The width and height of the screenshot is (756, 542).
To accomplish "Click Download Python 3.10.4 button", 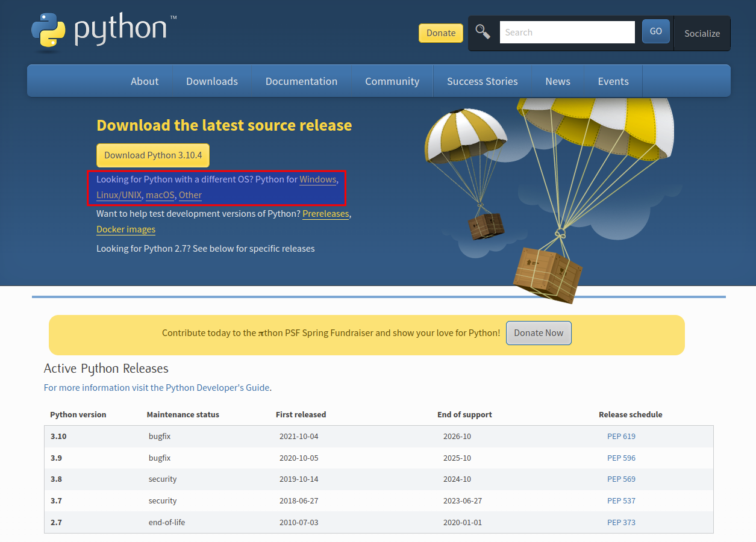I will [153, 155].
